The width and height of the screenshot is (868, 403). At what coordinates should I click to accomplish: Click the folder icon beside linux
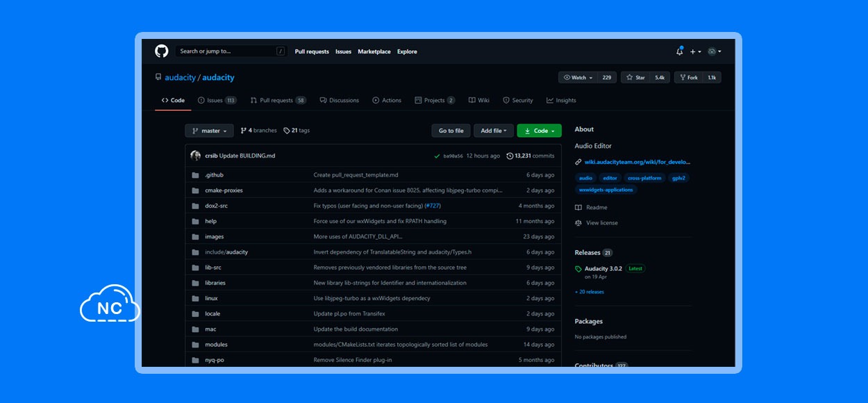(195, 298)
